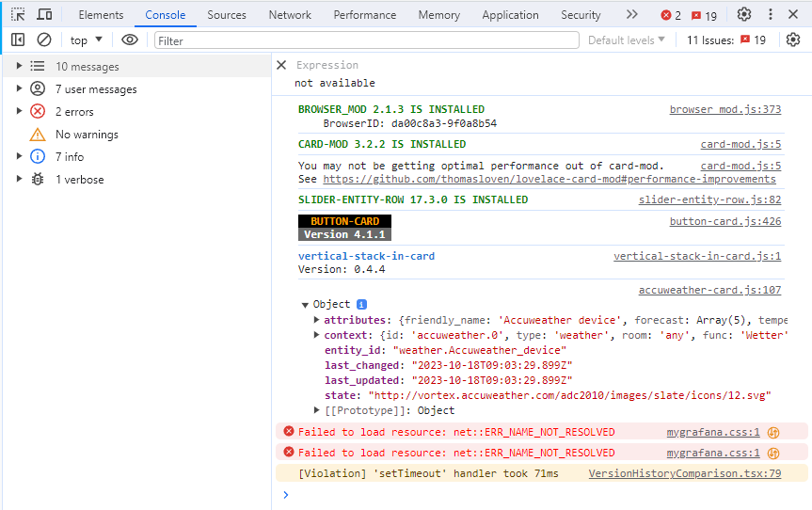Open the Memory tab

coord(439,15)
